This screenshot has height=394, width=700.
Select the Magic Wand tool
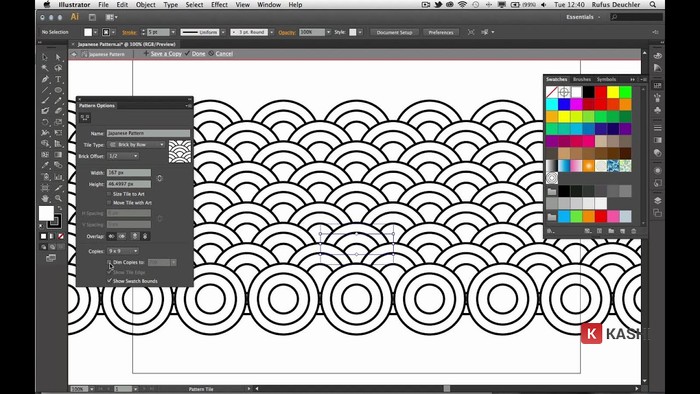pos(45,68)
